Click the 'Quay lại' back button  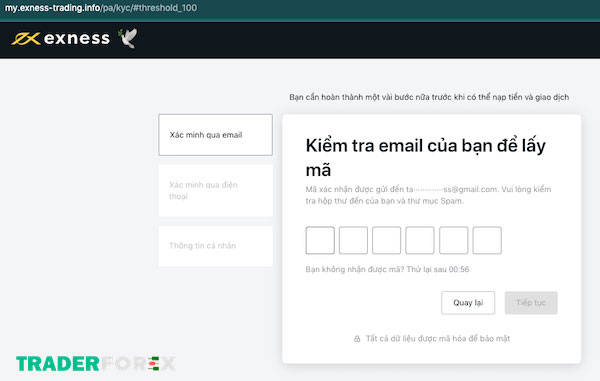click(x=468, y=303)
